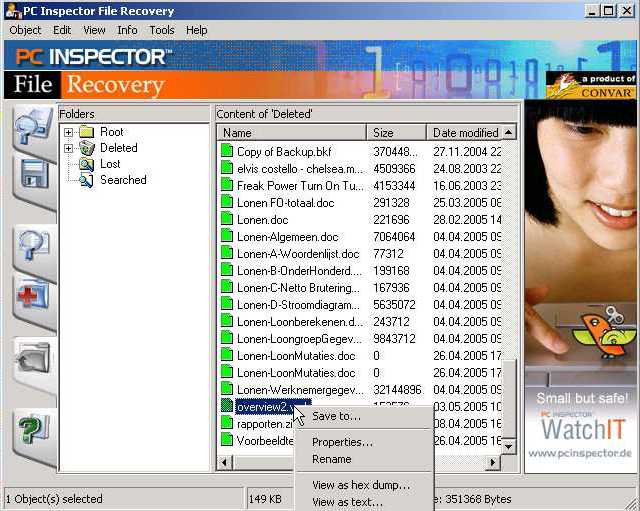Click green file icon of Copy of Backup.bkf

pyautogui.click(x=227, y=151)
